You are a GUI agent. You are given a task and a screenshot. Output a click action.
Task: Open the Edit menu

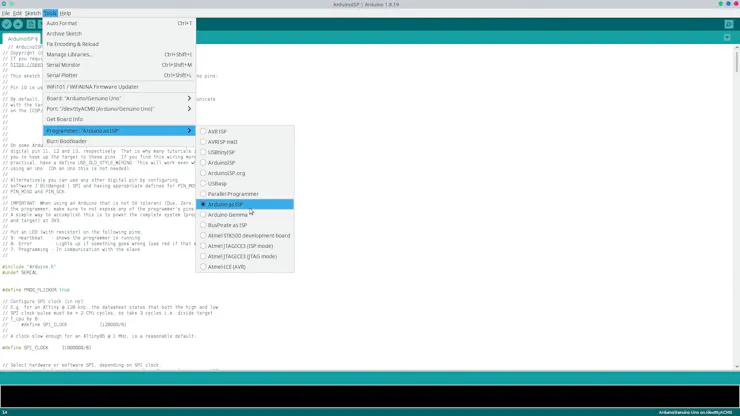pyautogui.click(x=17, y=13)
